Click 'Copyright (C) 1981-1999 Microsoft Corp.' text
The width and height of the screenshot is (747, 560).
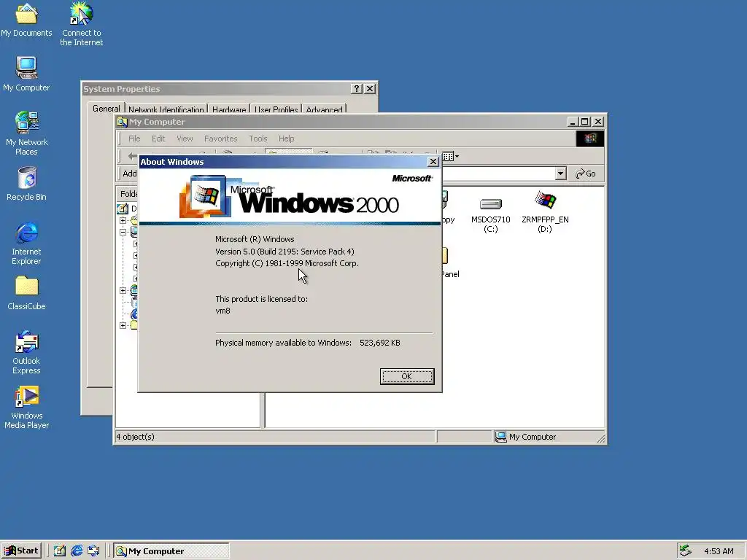pos(287,263)
